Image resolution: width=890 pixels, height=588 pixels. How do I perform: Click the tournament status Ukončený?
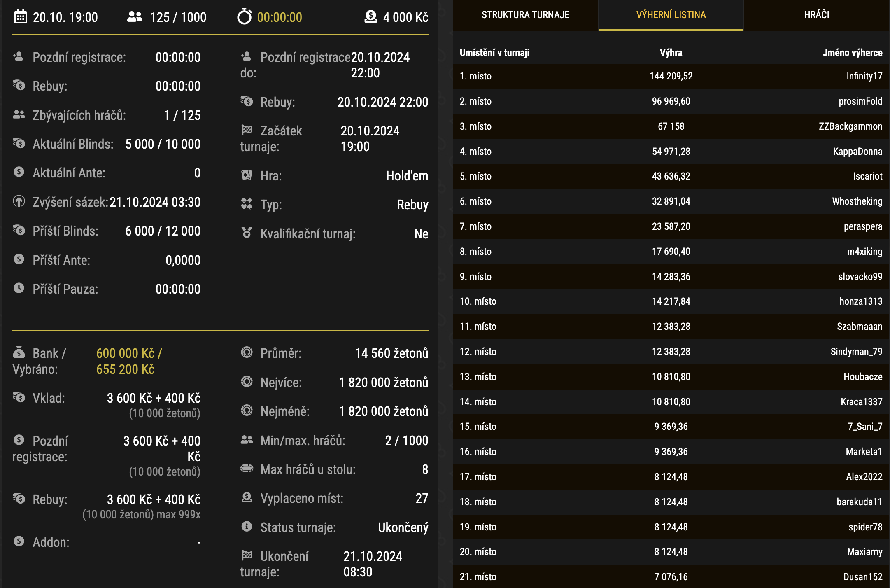click(x=403, y=527)
